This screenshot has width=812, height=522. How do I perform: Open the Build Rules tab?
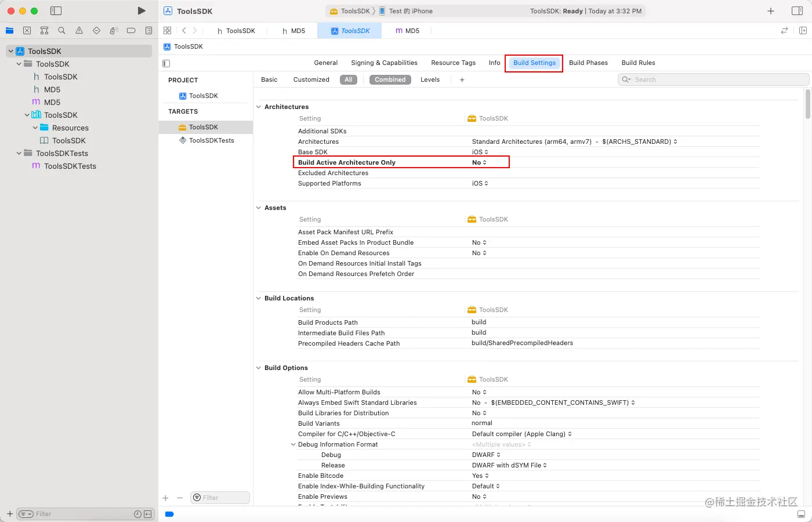638,63
